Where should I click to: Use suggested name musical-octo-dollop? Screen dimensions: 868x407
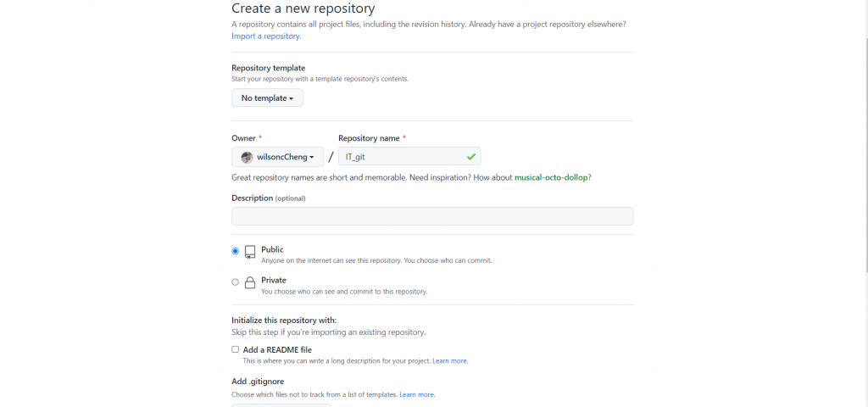(552, 177)
